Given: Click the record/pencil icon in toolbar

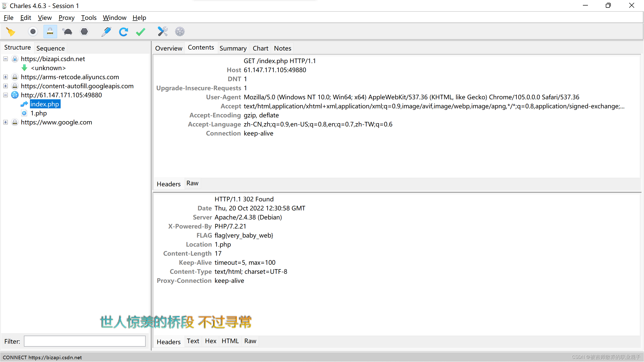Looking at the screenshot, I should pos(107,31).
